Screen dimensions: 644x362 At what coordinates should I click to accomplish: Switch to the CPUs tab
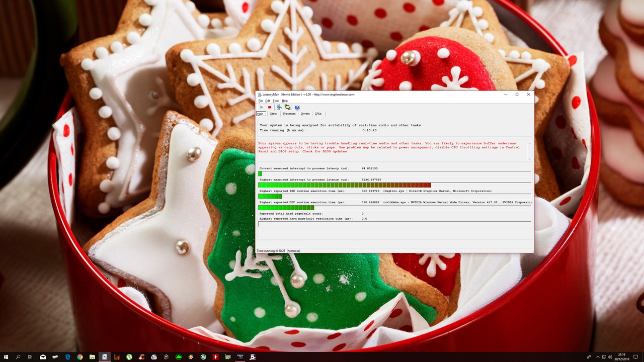318,114
